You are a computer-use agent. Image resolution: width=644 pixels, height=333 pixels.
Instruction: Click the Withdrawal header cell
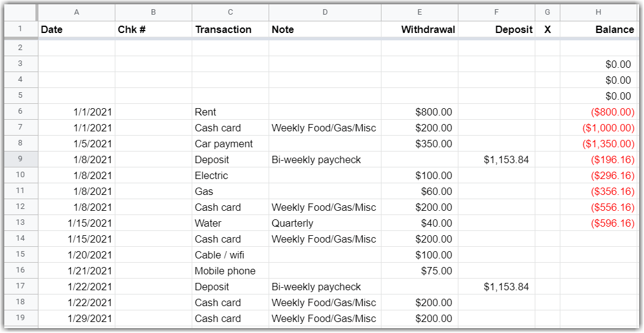(419, 29)
